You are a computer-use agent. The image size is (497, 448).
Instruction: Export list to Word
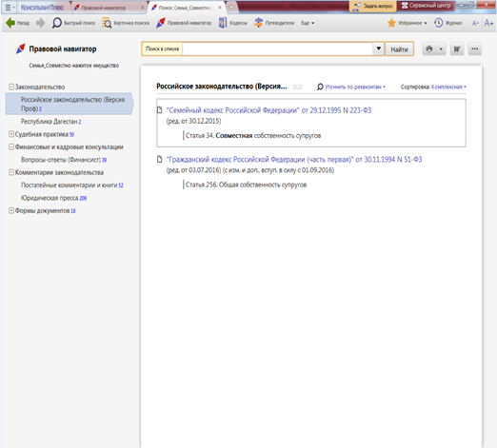[457, 49]
